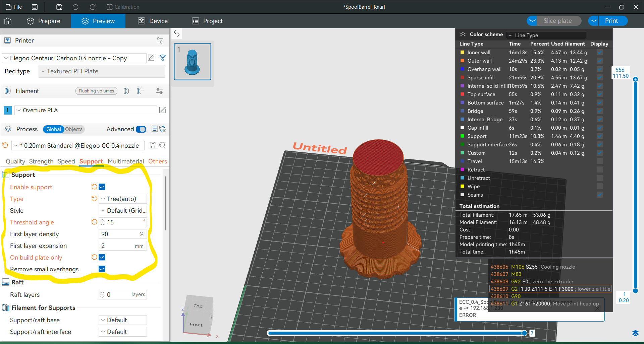The height and width of the screenshot is (344, 644).
Task: Open the Support/raft base filament dropdown
Action: tap(123, 320)
